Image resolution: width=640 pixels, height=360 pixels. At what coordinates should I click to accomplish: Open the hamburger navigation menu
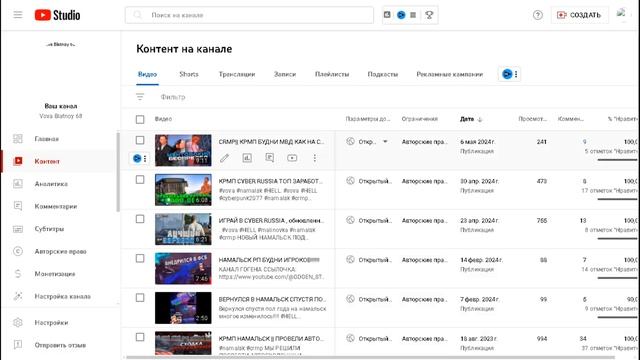[18, 15]
